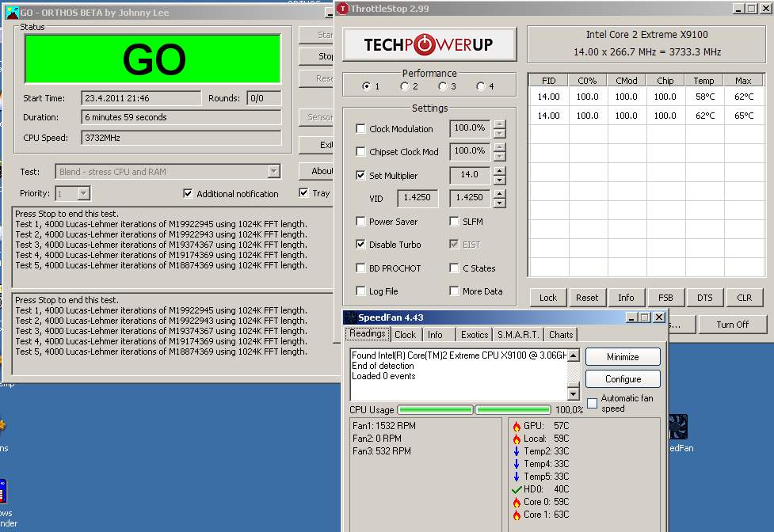Open SpeedFan Configure dialog
The height and width of the screenshot is (532, 774).
623,379
